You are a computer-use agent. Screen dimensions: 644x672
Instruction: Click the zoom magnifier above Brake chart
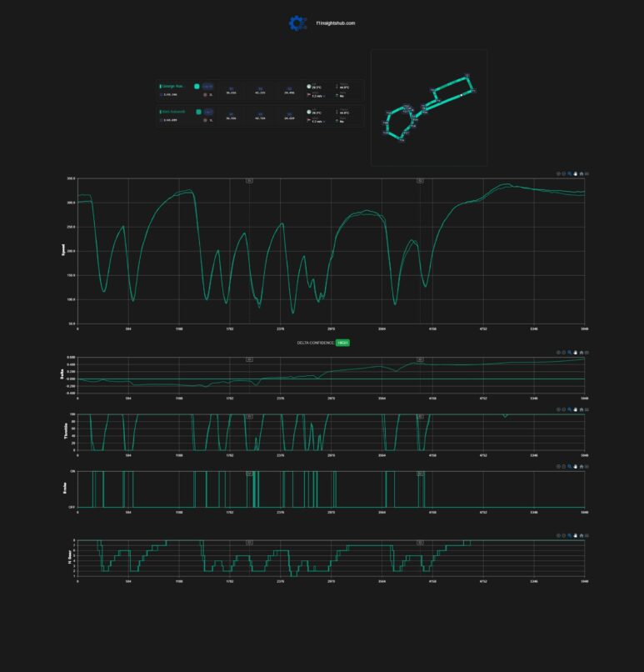pyautogui.click(x=570, y=466)
